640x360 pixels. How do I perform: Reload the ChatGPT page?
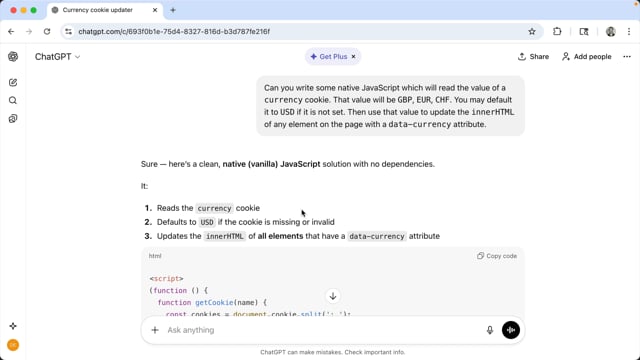coord(47,31)
